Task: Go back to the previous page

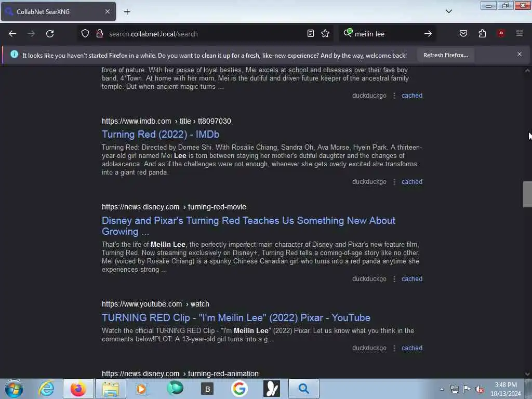Action: (x=12, y=34)
